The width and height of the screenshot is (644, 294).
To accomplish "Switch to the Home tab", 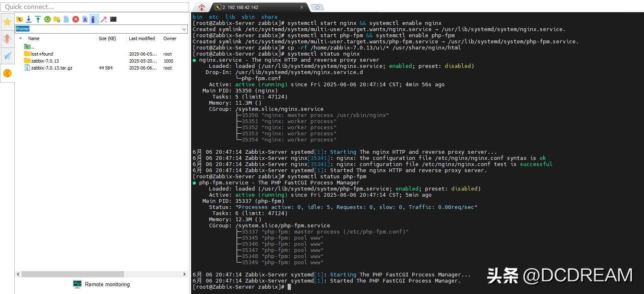I will click(201, 7).
